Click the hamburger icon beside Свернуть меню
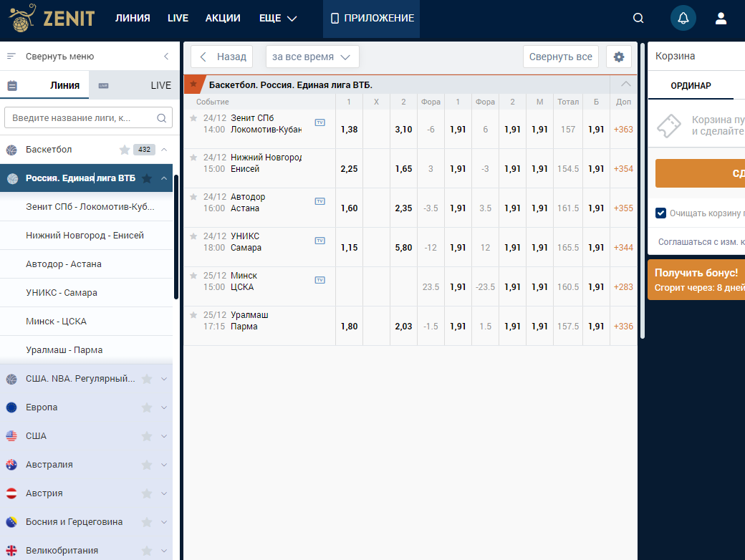Viewport: 745px width, 560px height. click(11, 56)
